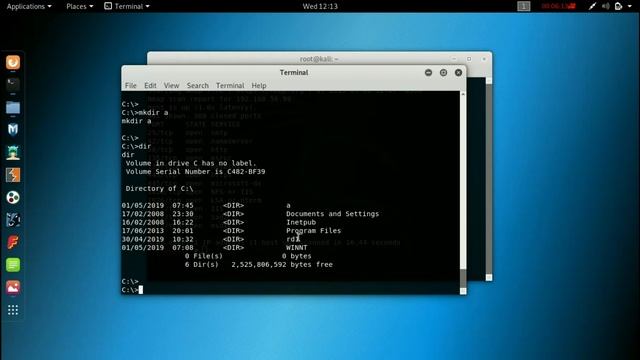The height and width of the screenshot is (360, 640).
Task: Open the Places menu
Action: 80,6
